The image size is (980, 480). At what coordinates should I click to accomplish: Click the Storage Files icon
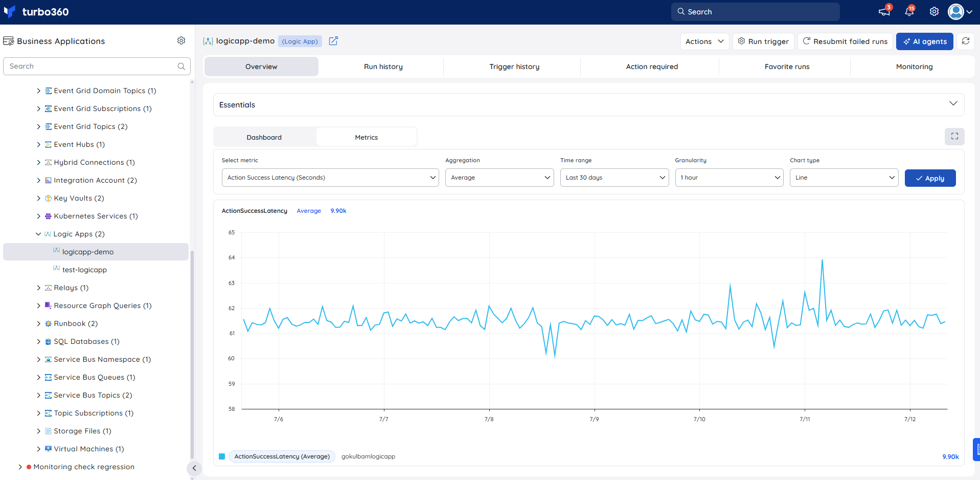[x=48, y=431]
